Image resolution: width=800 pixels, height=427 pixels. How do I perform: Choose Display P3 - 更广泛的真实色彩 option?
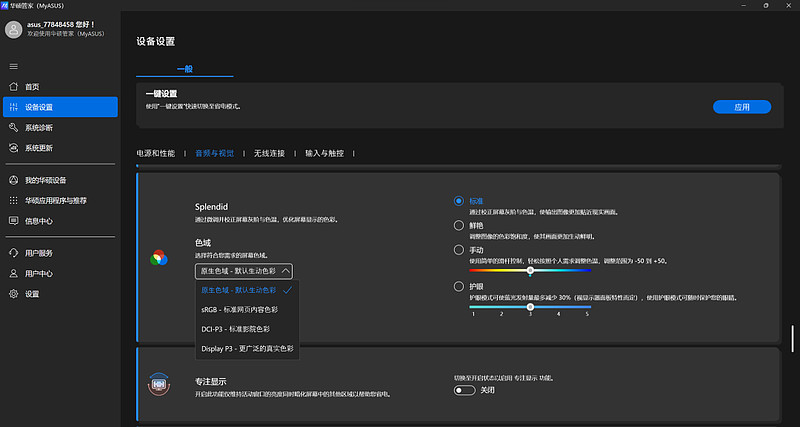(247, 349)
